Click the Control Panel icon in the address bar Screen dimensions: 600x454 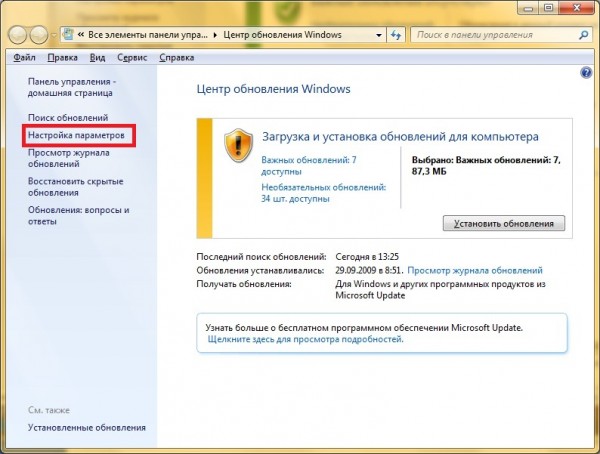68,34
